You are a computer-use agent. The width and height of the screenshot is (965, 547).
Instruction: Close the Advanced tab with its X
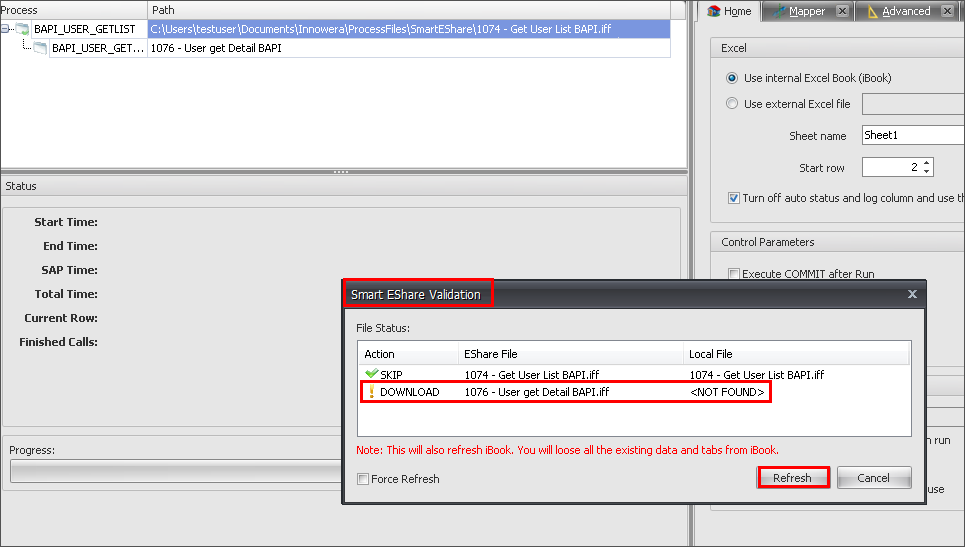pyautogui.click(x=948, y=12)
